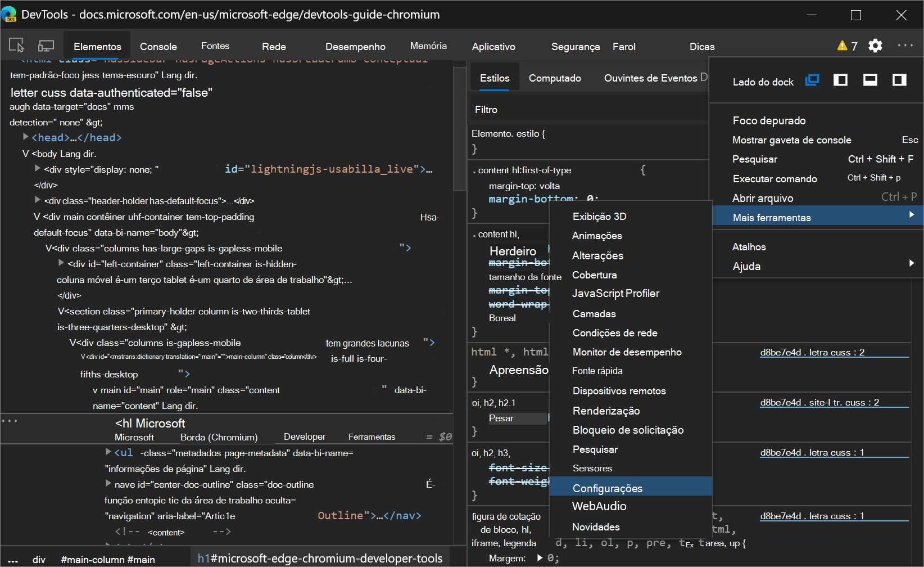Open Exibição 3D tool
Viewport: 924px width, 567px height.
tap(631, 217)
